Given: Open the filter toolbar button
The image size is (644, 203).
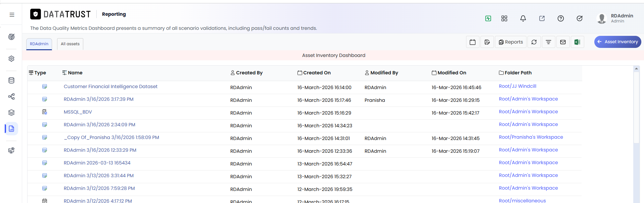Looking at the screenshot, I should point(548,42).
